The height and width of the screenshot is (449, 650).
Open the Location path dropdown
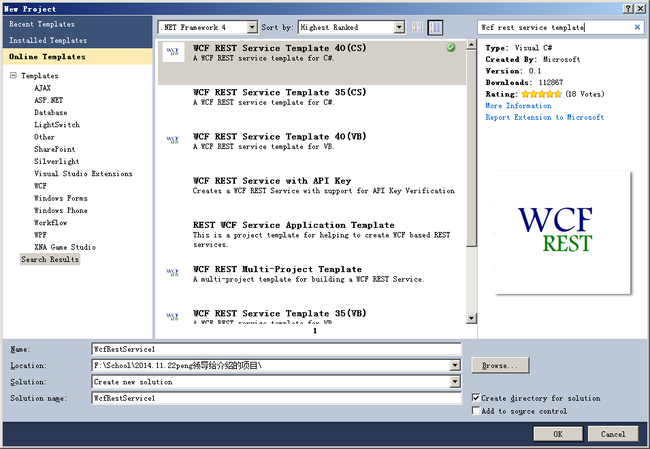(x=455, y=365)
